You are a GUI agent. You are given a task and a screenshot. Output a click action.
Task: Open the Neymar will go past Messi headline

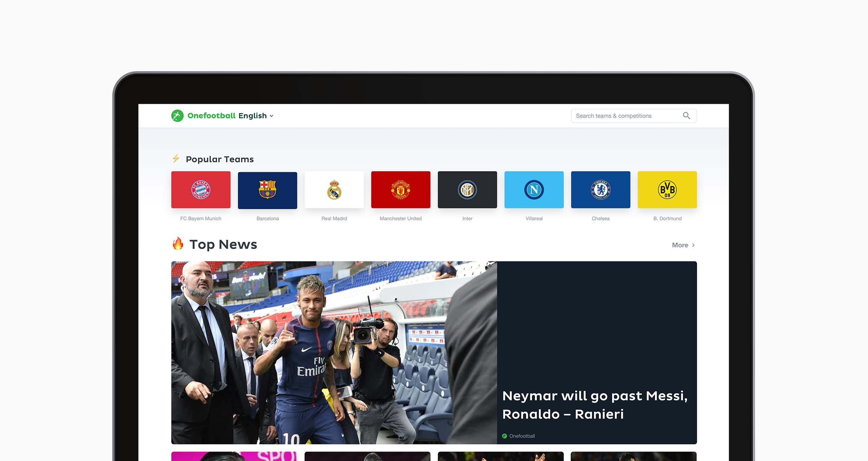tap(595, 405)
